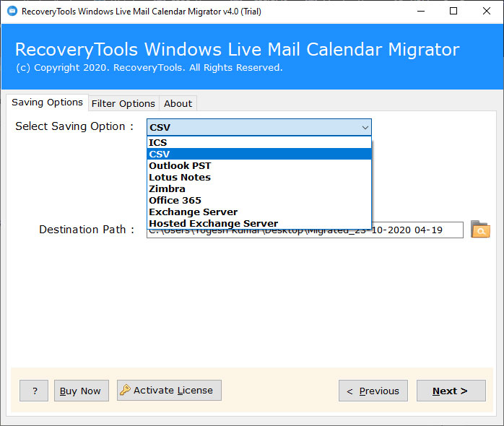Open the Activate License dialog

[x=169, y=391]
